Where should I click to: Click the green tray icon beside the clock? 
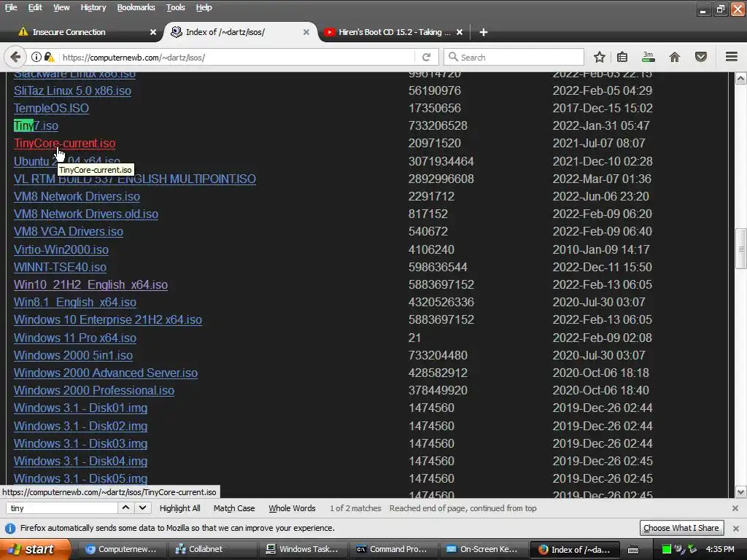click(x=667, y=549)
